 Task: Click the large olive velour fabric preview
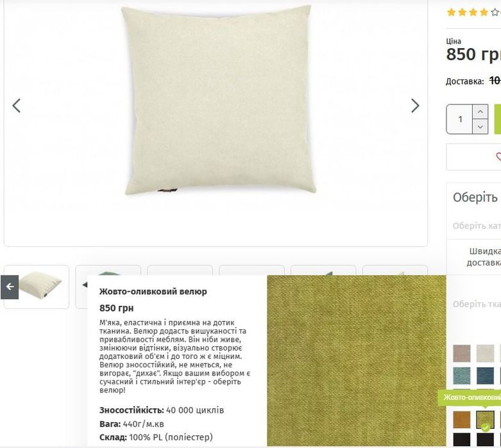(x=356, y=360)
